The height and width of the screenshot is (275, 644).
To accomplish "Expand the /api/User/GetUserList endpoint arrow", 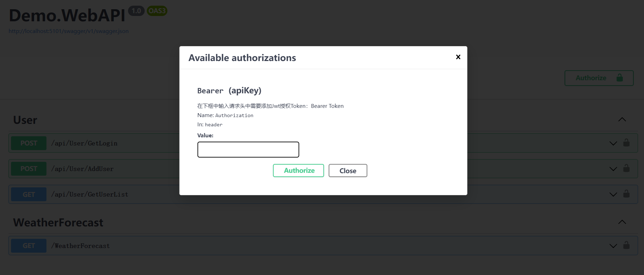I will (x=613, y=194).
